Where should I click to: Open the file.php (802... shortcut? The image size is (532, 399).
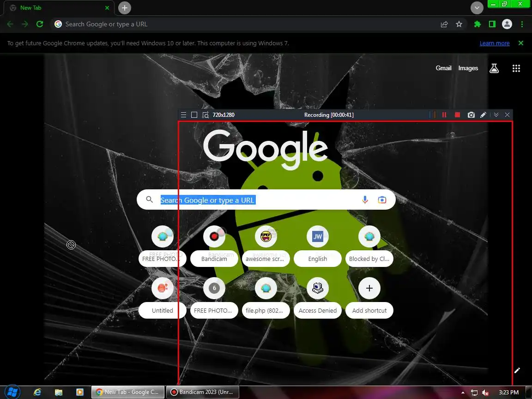(x=266, y=297)
